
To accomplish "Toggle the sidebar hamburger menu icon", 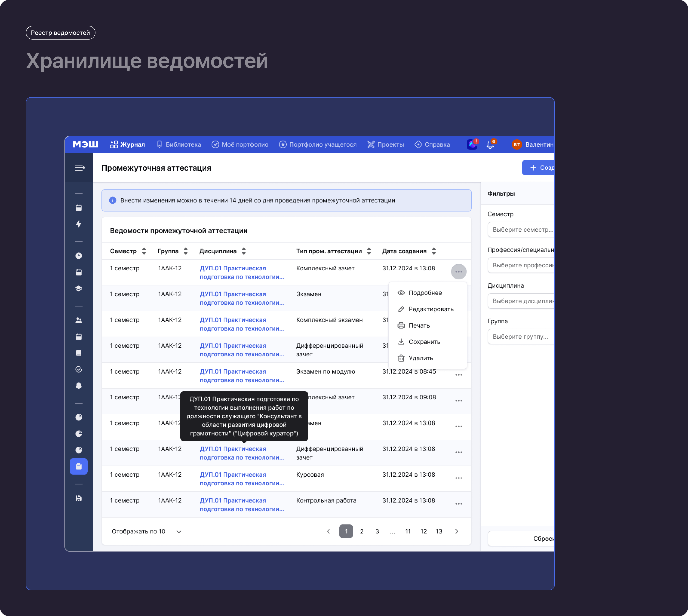I will click(x=80, y=168).
